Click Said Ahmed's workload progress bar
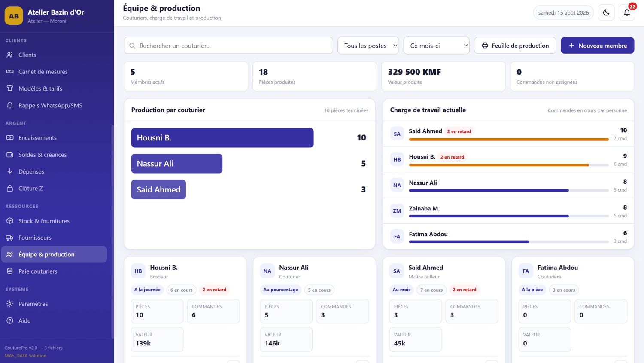 pyautogui.click(x=509, y=139)
